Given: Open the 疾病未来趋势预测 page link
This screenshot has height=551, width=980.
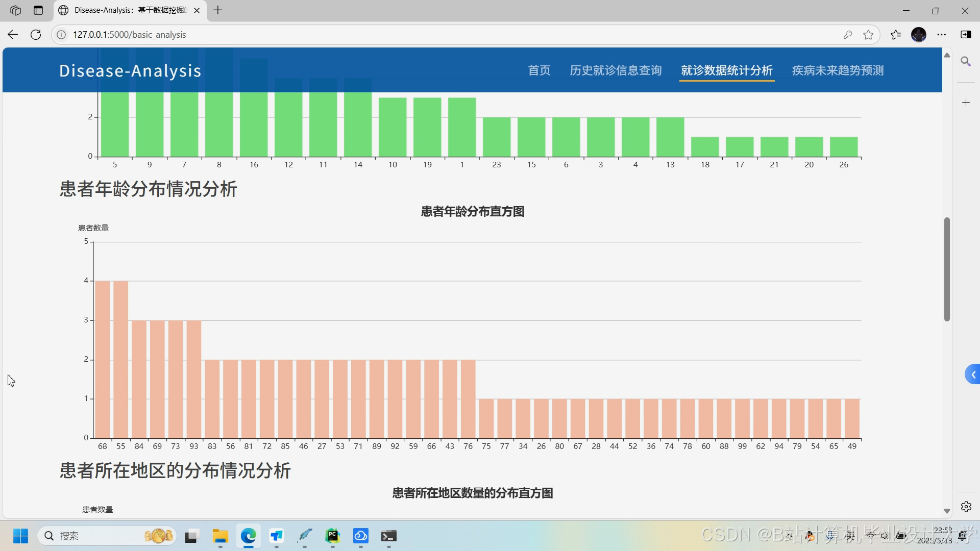Looking at the screenshot, I should click(x=837, y=70).
